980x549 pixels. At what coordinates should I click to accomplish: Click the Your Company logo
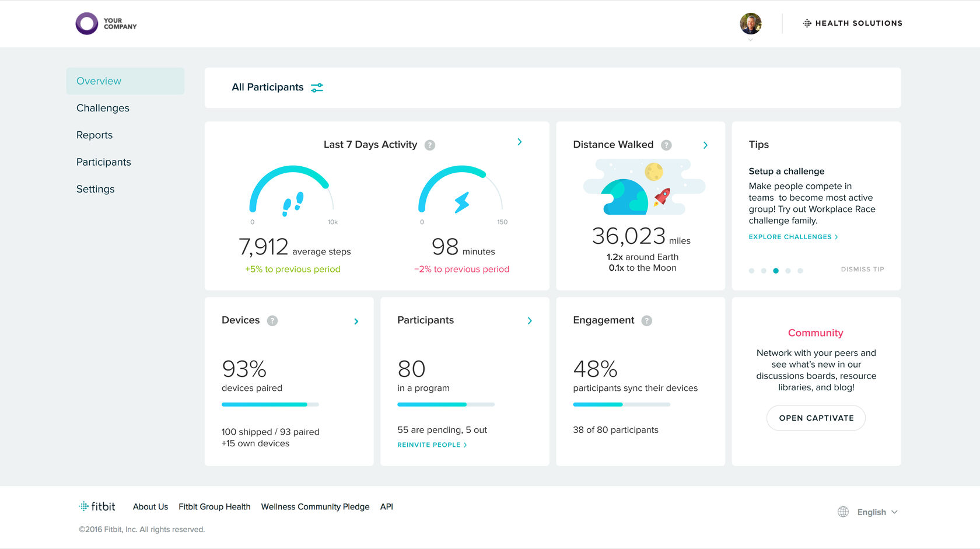coord(106,23)
